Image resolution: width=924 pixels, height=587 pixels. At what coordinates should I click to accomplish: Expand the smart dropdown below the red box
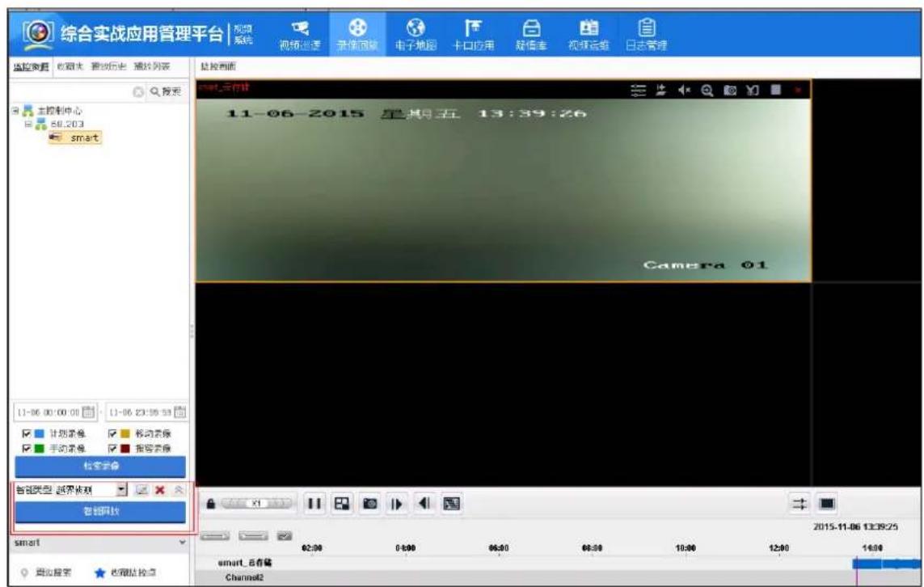[182, 543]
